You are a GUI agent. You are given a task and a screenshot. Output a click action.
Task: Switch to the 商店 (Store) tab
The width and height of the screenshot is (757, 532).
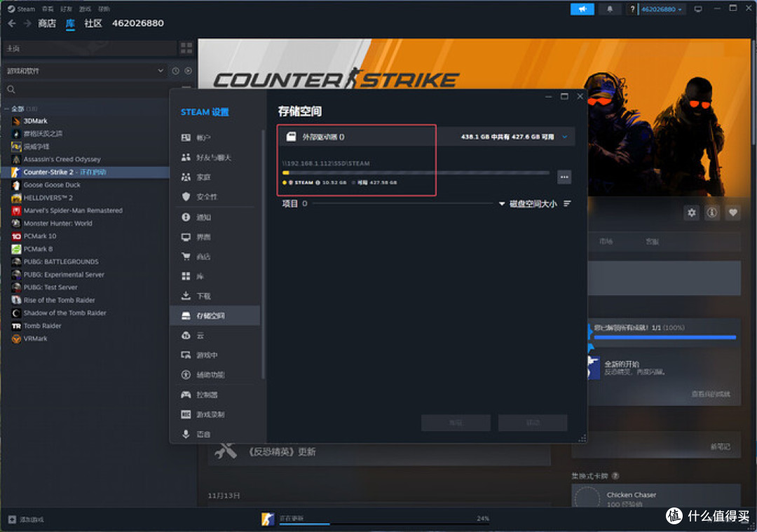pyautogui.click(x=47, y=23)
